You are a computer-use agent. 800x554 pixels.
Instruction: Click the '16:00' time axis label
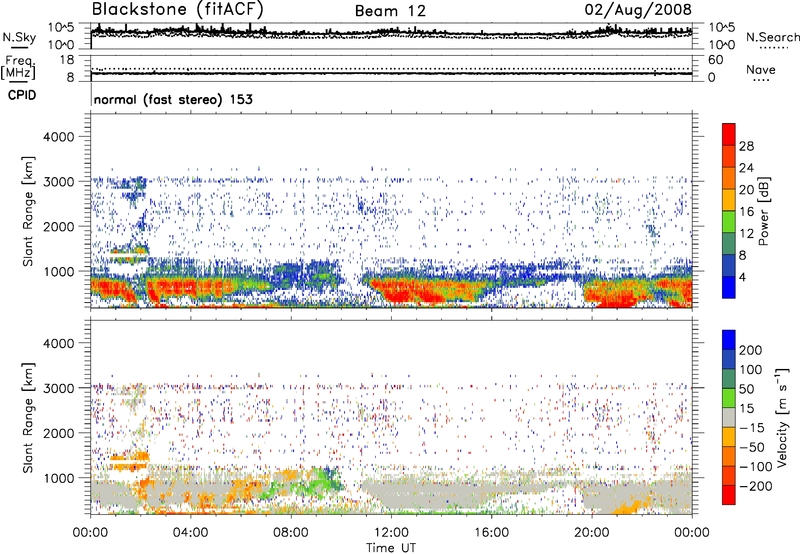coord(492,533)
